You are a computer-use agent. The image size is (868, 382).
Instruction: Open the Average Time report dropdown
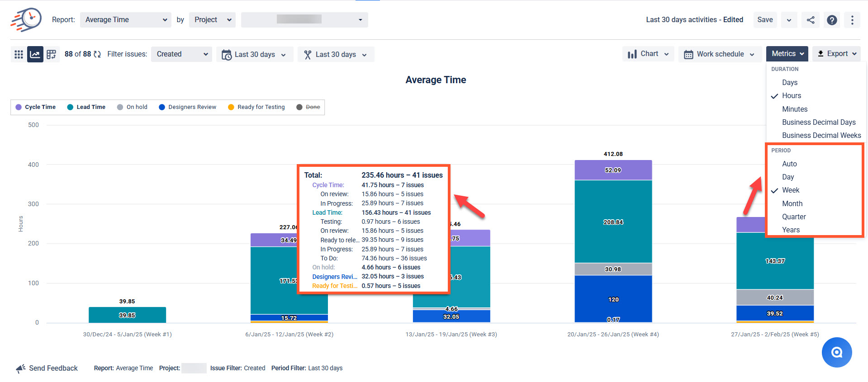pos(126,20)
